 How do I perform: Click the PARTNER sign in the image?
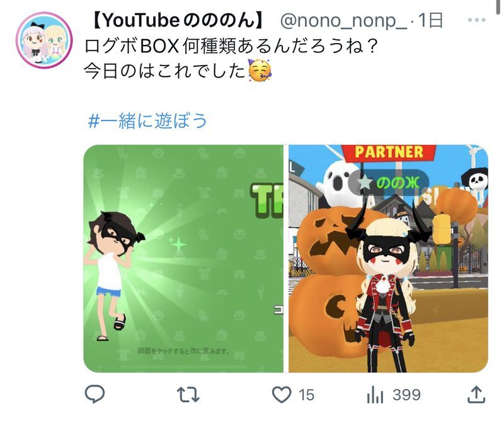[389, 153]
